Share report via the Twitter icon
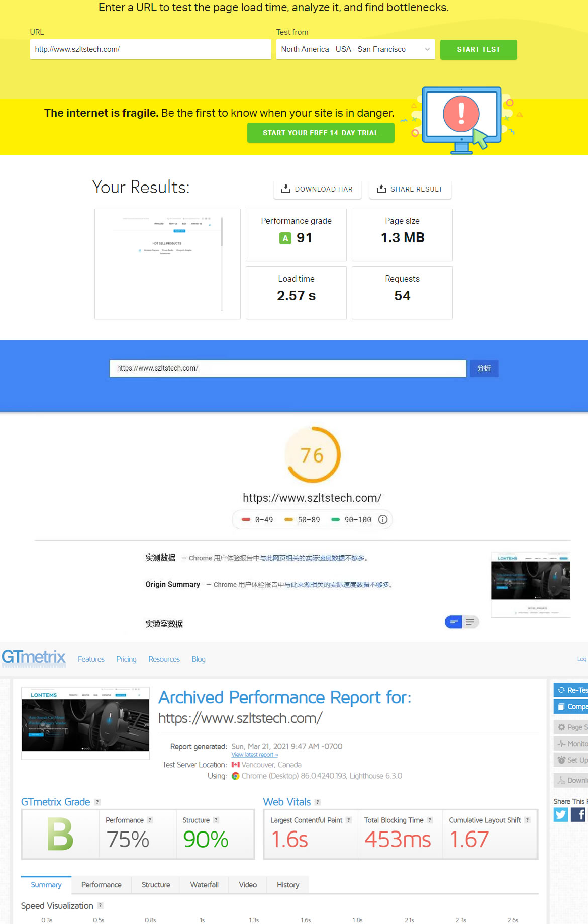588x924 pixels. [x=561, y=815]
